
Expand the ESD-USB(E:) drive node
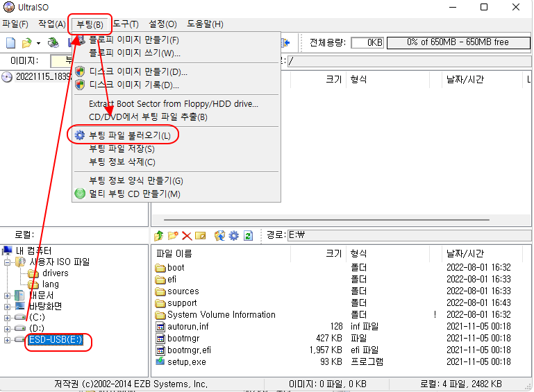tap(7, 340)
